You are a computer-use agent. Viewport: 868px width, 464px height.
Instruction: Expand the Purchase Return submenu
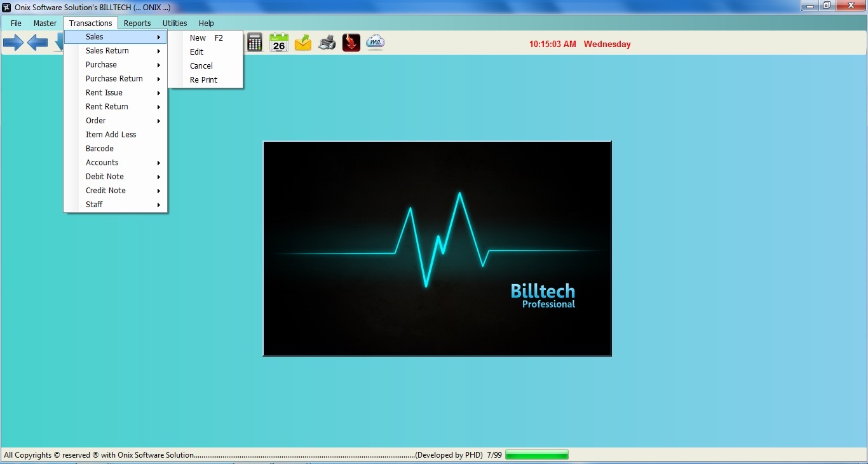click(x=116, y=79)
